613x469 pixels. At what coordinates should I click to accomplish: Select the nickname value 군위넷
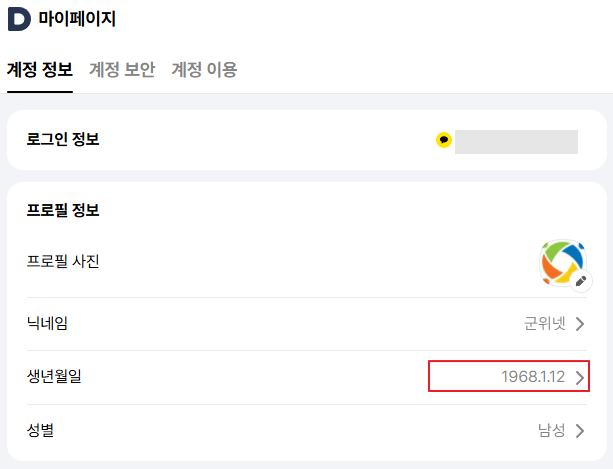coord(545,323)
